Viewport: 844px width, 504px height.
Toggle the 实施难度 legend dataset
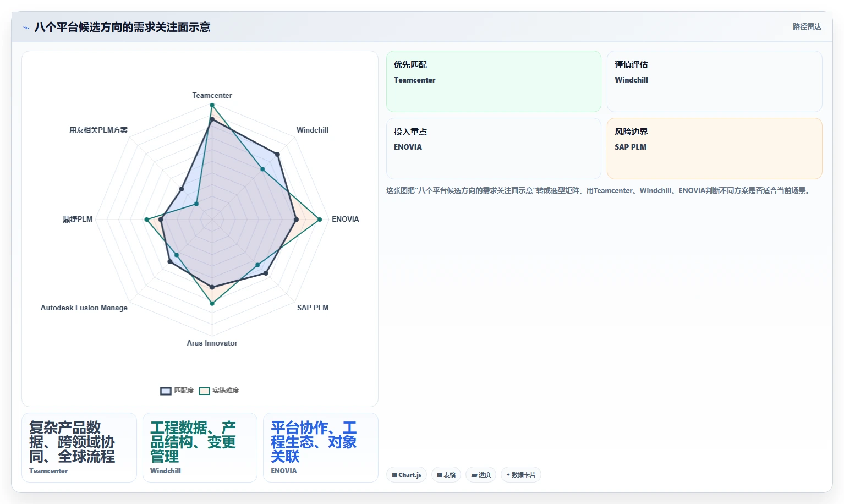pyautogui.click(x=219, y=391)
